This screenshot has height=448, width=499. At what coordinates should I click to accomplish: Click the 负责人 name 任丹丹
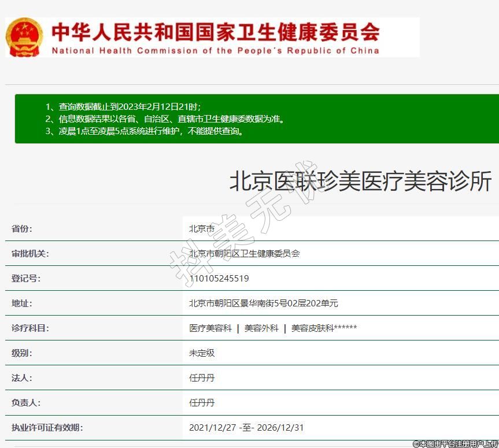(x=202, y=402)
